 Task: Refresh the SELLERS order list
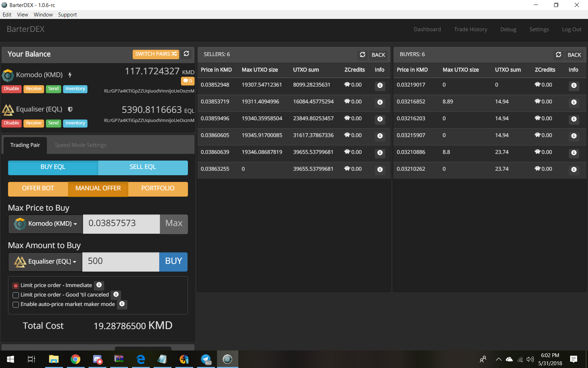363,55
